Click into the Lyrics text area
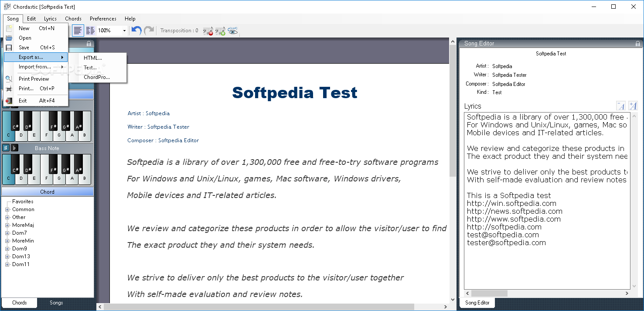This screenshot has width=644, height=311. pos(547,201)
